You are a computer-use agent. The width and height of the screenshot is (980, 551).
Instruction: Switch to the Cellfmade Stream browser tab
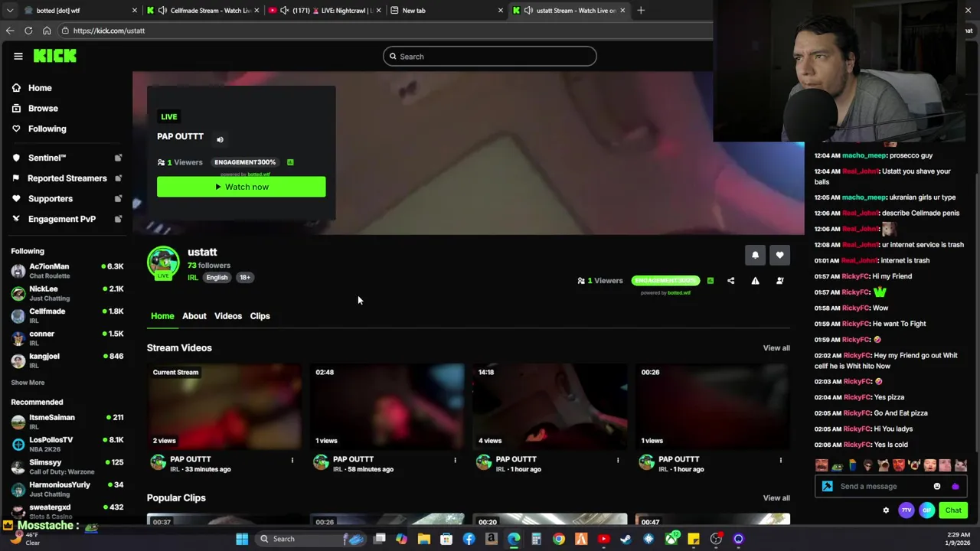pos(203,11)
